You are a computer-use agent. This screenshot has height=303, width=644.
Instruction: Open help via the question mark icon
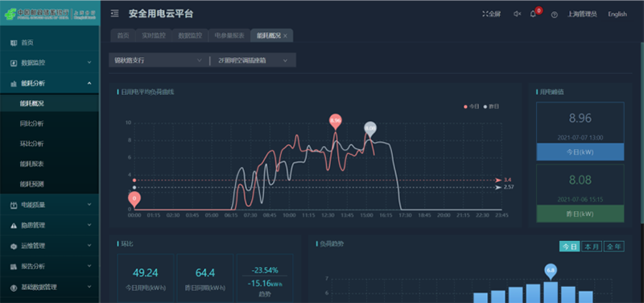(x=554, y=15)
